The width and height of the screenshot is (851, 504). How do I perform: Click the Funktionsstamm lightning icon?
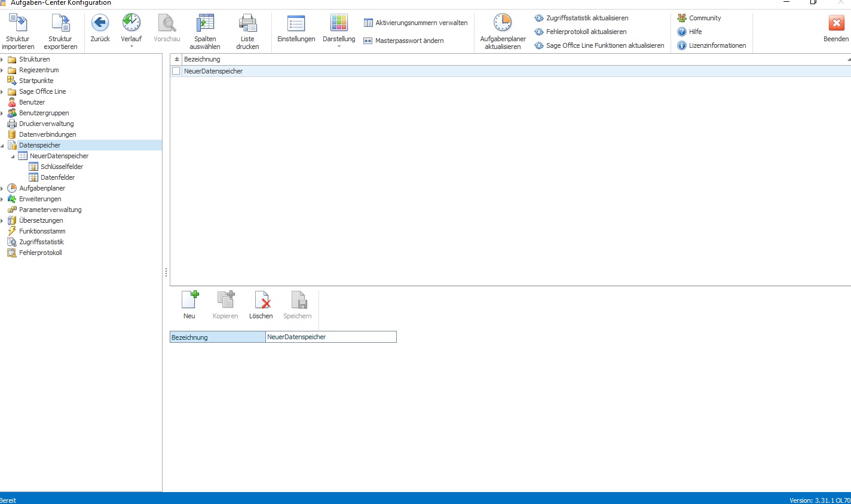(12, 231)
